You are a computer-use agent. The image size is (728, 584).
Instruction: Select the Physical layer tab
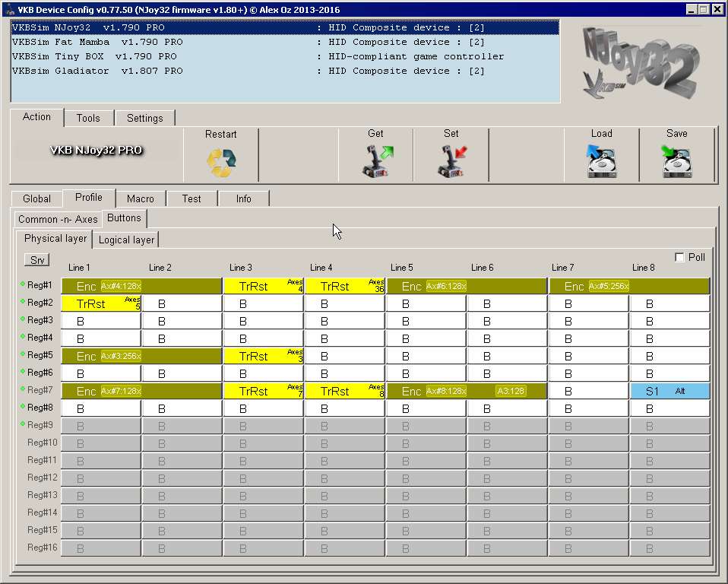(x=55, y=238)
